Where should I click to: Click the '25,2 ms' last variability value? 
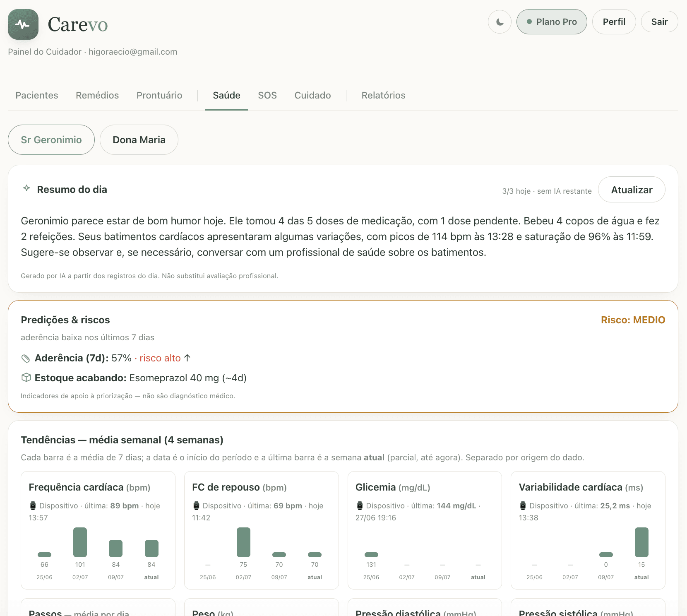(615, 506)
